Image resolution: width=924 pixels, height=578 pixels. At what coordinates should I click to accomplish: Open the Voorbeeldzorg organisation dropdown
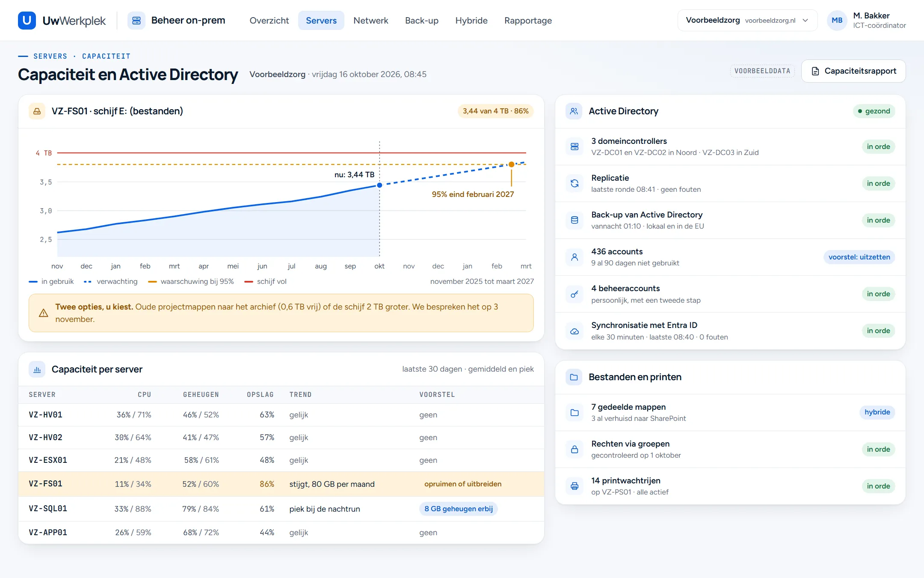(x=747, y=20)
